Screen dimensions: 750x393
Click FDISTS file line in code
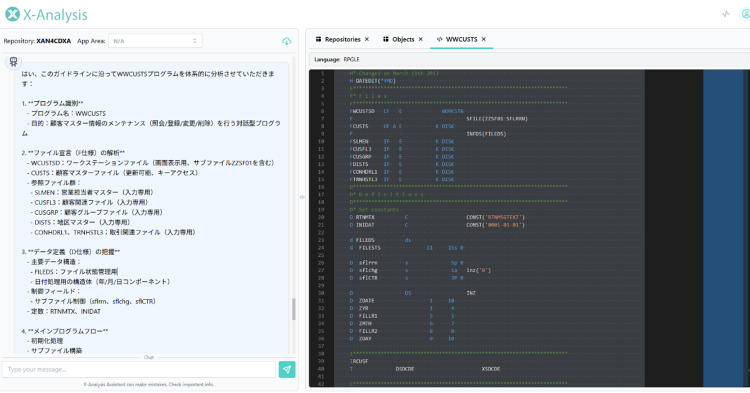pyautogui.click(x=402, y=164)
